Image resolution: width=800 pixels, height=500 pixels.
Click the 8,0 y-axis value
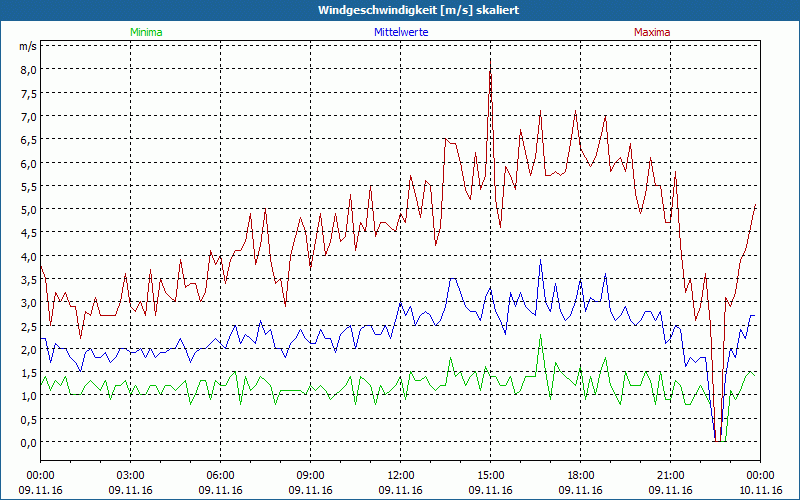(x=28, y=70)
